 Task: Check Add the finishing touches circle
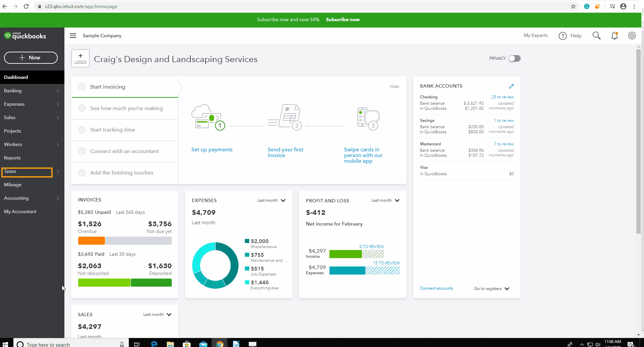coord(82,173)
